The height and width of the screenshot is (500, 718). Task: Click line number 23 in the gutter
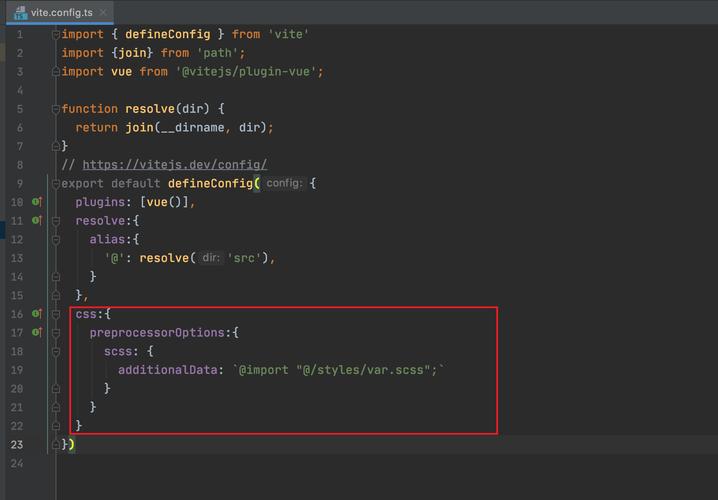coord(17,445)
